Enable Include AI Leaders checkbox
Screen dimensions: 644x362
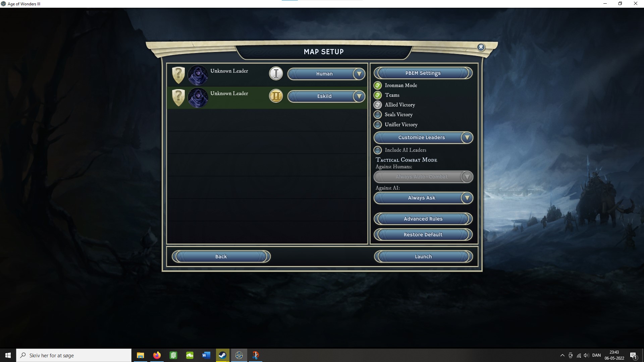378,150
